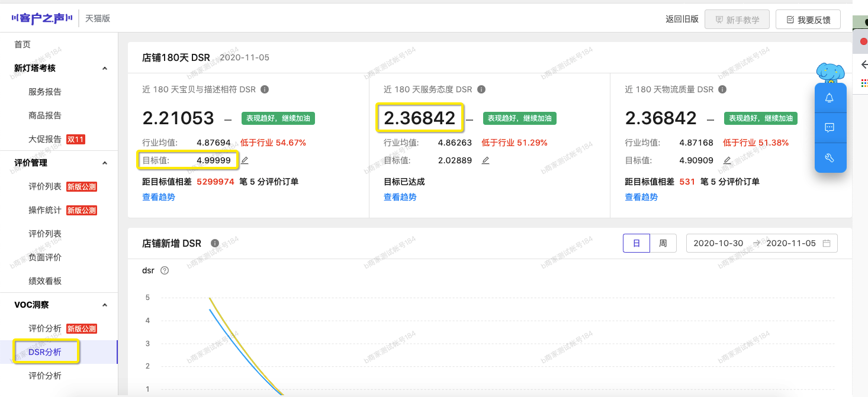Click 查看趋势 link under 物流质量 DSR
This screenshot has height=397, width=868.
click(x=641, y=197)
